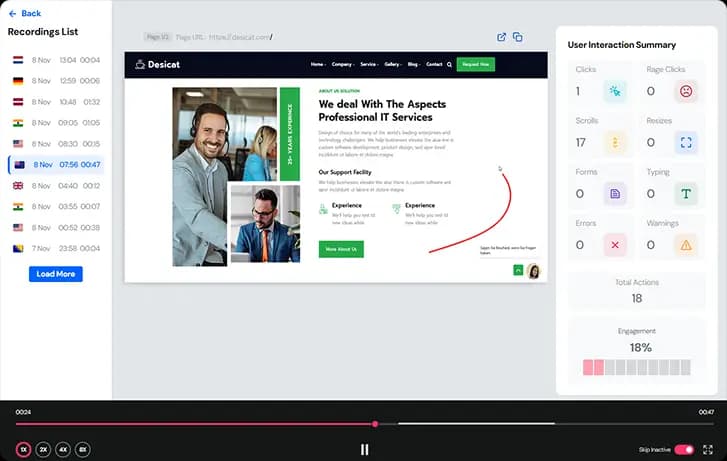The image size is (727, 461).
Task: Load more recordings
Action: click(x=56, y=274)
